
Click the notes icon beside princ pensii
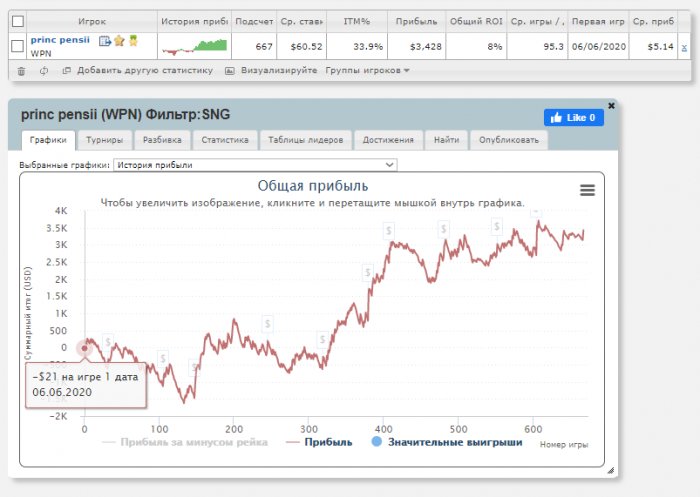point(105,41)
